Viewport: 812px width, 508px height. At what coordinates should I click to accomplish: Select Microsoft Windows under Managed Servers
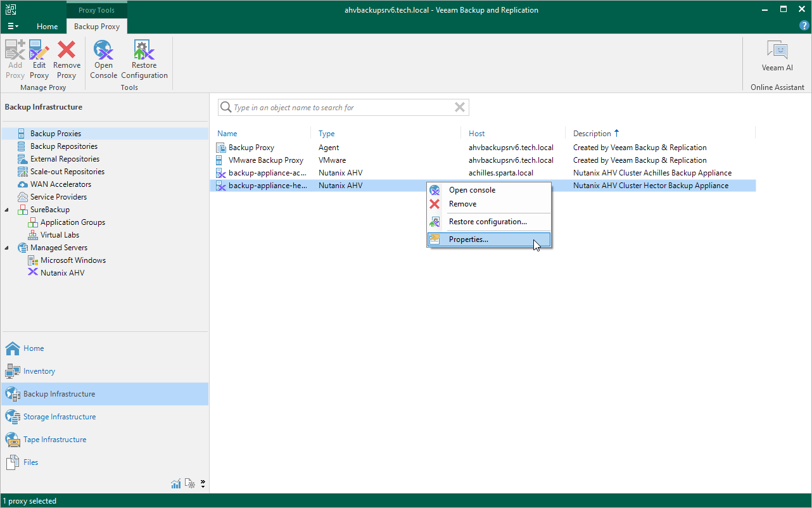(73, 260)
